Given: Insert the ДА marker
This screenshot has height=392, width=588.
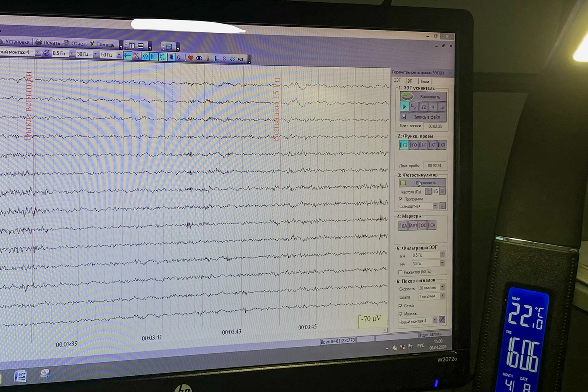Looking at the screenshot, I should coord(403,226).
